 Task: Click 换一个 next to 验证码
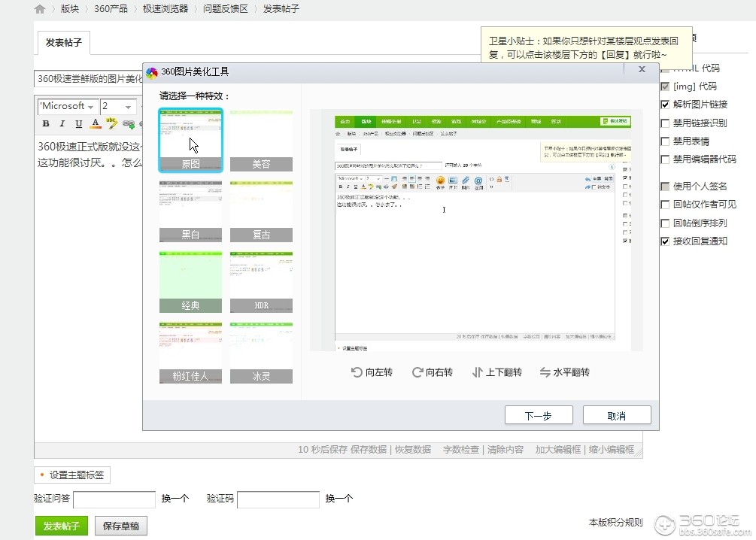pyautogui.click(x=339, y=499)
